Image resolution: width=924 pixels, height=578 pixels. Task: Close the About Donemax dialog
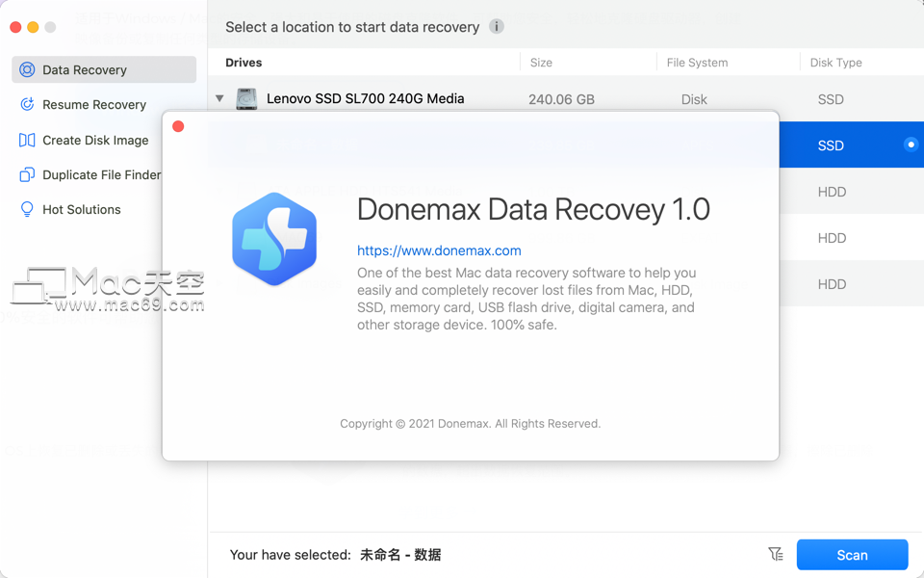pos(178,126)
